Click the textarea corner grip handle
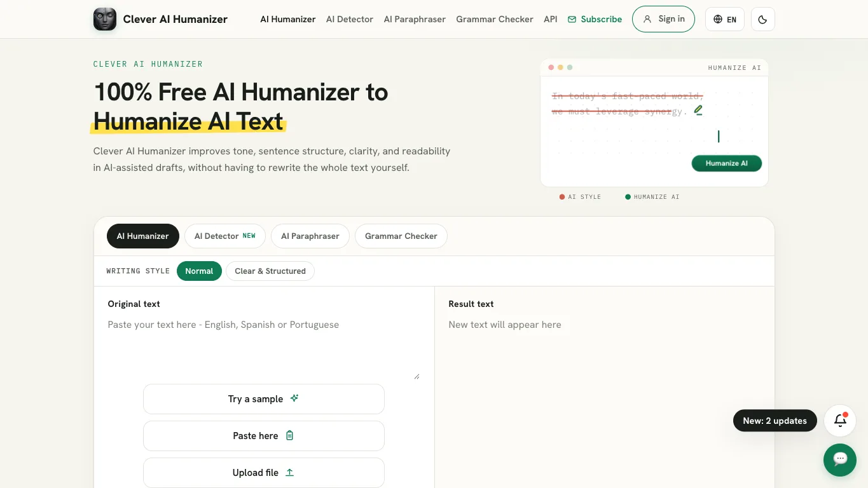 (x=417, y=376)
